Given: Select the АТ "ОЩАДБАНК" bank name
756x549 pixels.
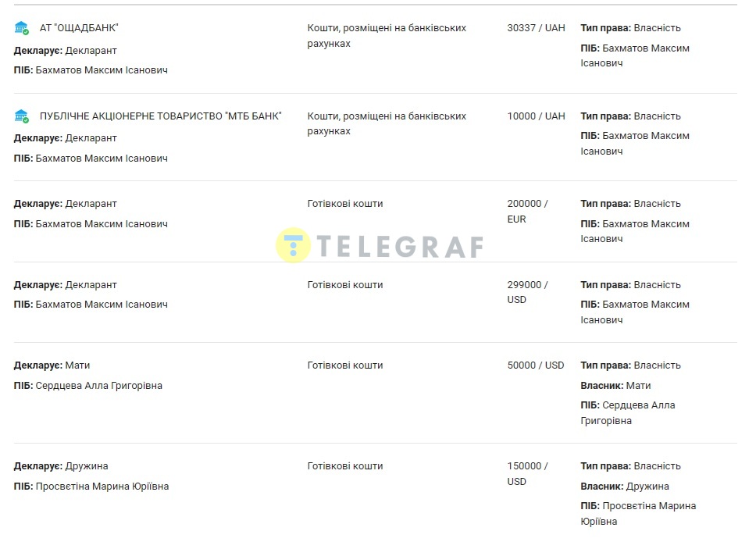Looking at the screenshot, I should [x=79, y=28].
